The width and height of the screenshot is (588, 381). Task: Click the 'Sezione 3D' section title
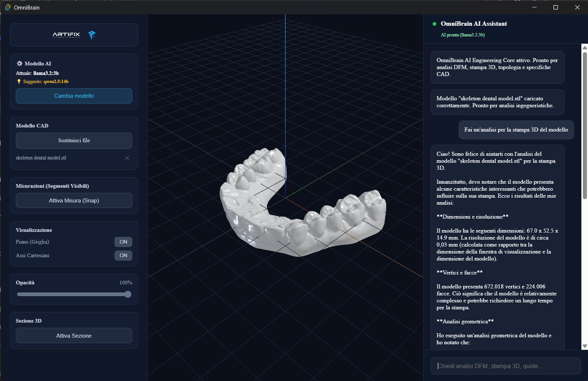click(x=29, y=321)
